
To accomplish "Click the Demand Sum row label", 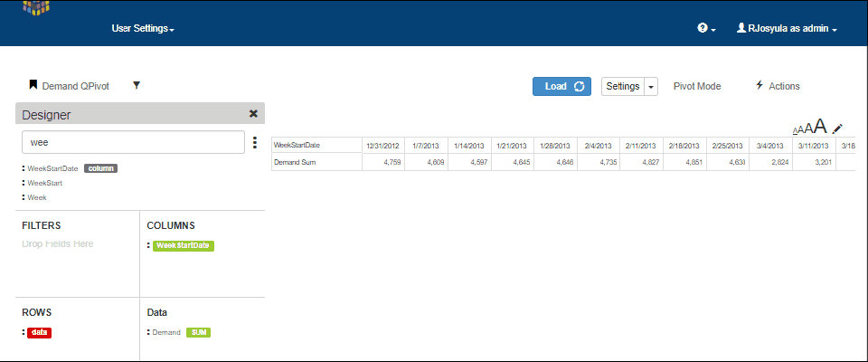I will click(x=316, y=162).
